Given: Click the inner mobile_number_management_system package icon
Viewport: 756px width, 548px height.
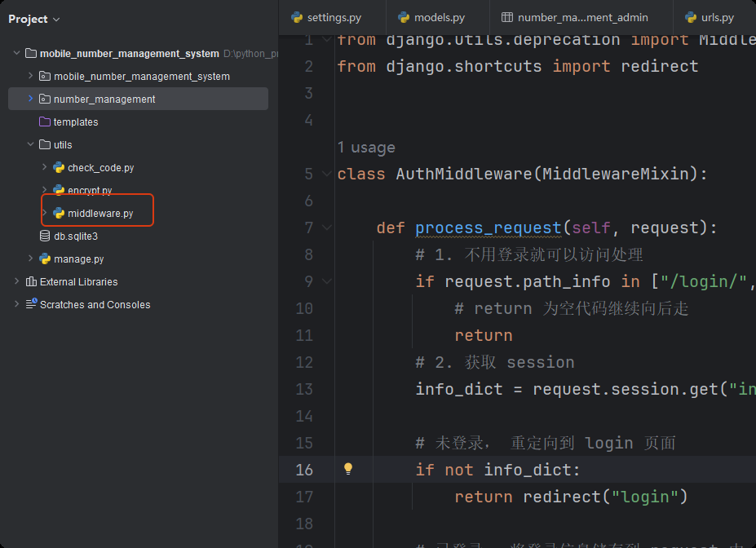Looking at the screenshot, I should (45, 76).
